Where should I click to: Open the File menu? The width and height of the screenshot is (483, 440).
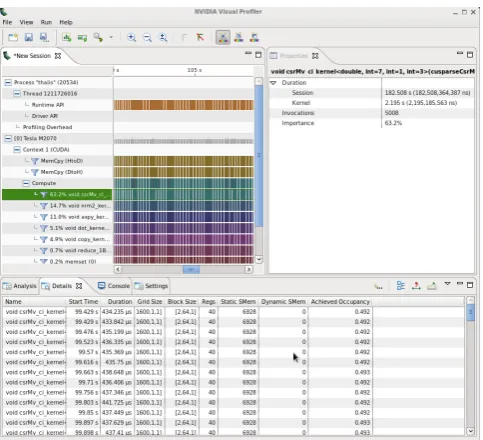[7, 22]
